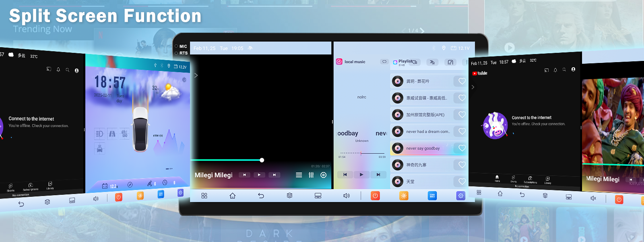Image resolution: width=644 pixels, height=242 pixels.
Task: Expand the chevron below the YouTube logo
Action: 473,87
